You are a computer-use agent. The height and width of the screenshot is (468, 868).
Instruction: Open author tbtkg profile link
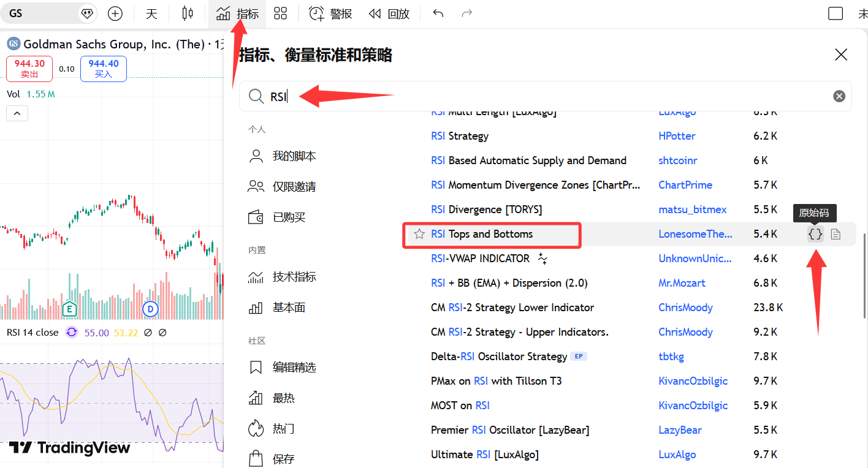(671, 357)
